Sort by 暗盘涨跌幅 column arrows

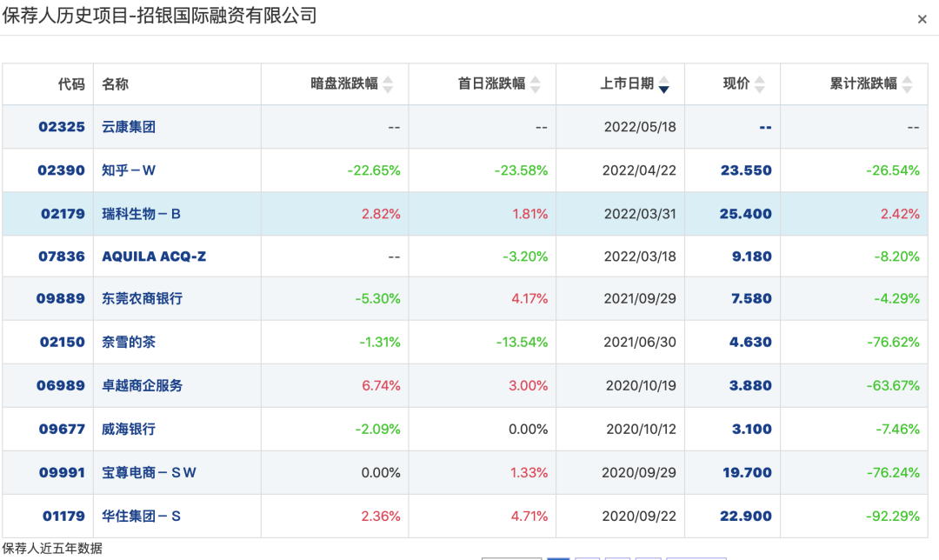point(388,84)
